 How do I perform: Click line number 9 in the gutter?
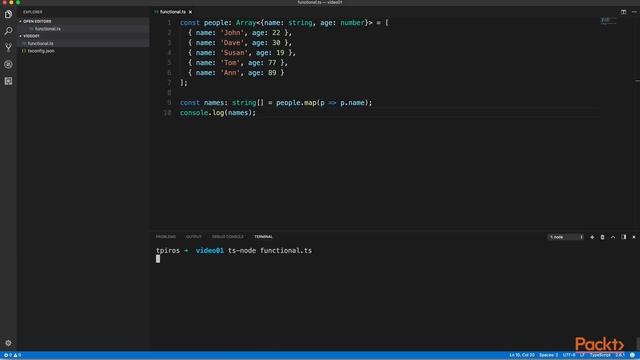pos(169,103)
